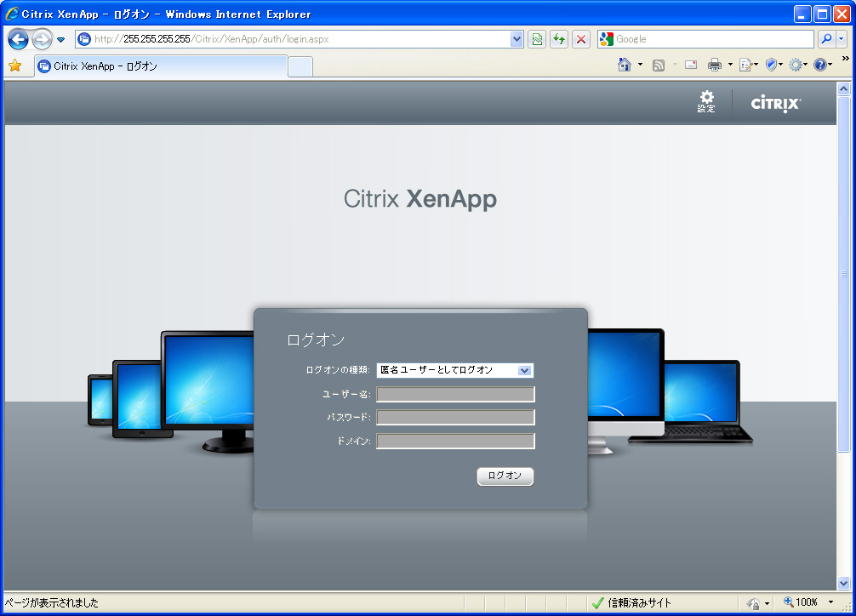Screen dimensions: 856x616
Task: Click the ユーザー名 input field
Action: pos(455,394)
